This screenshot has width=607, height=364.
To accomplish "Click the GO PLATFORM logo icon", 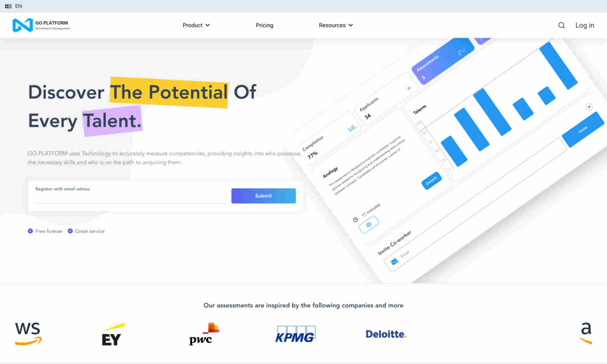I will (x=23, y=25).
